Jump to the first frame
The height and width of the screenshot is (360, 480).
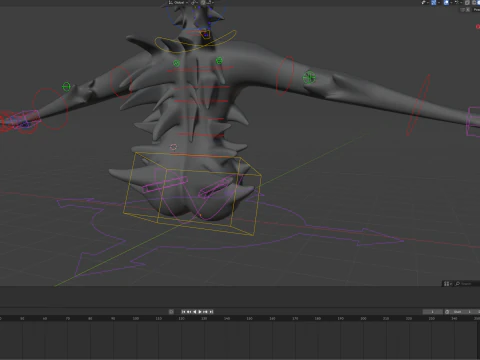[183, 312]
